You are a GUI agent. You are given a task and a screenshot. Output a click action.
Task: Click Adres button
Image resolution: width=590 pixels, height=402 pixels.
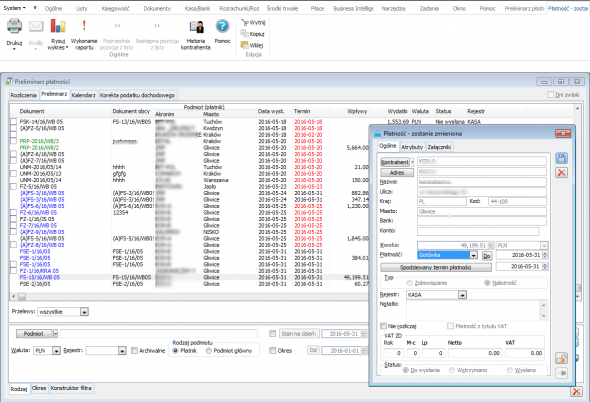click(397, 172)
